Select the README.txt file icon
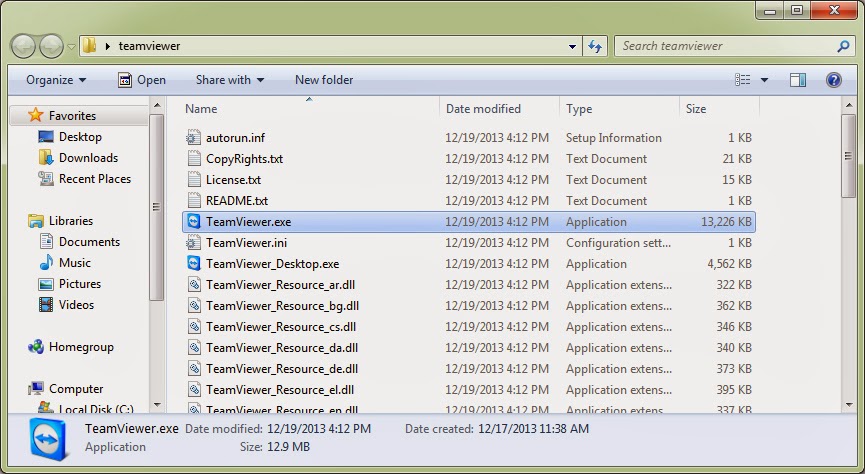Image resolution: width=865 pixels, height=474 pixels. point(194,200)
